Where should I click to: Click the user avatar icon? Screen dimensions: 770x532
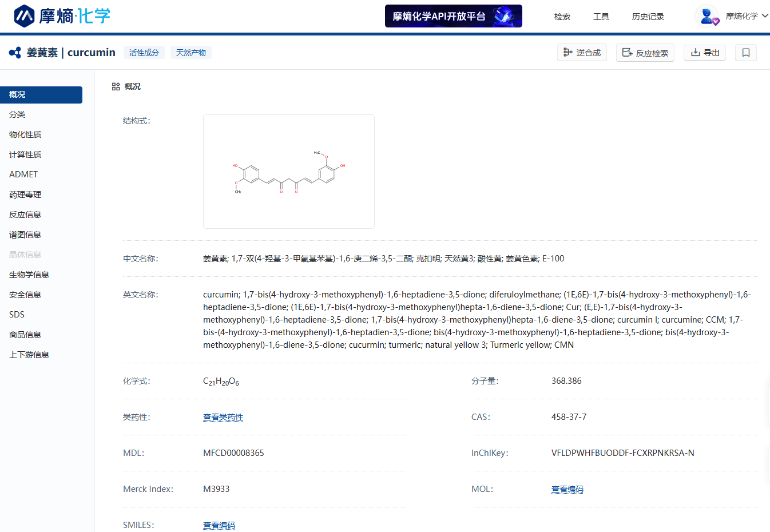[x=707, y=16]
